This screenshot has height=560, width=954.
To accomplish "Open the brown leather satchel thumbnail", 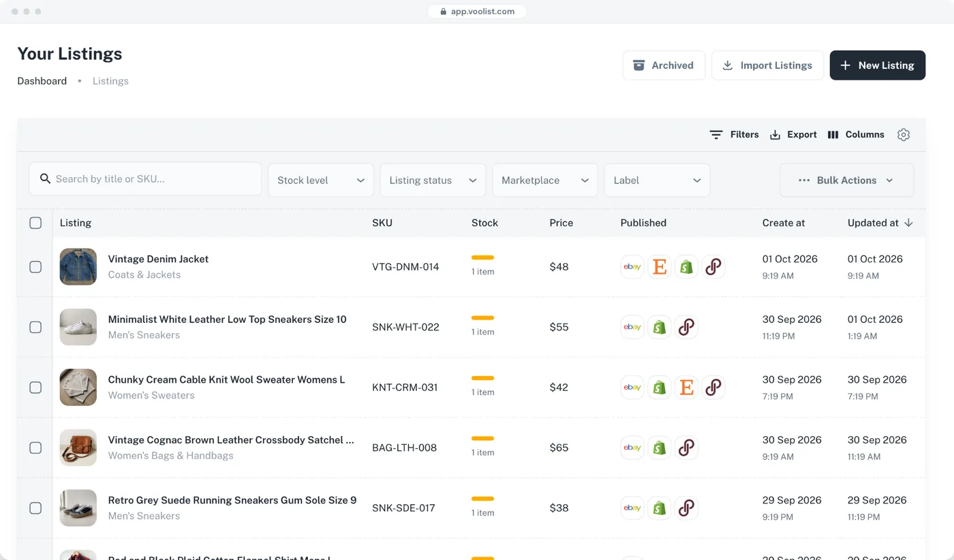I will [78, 448].
